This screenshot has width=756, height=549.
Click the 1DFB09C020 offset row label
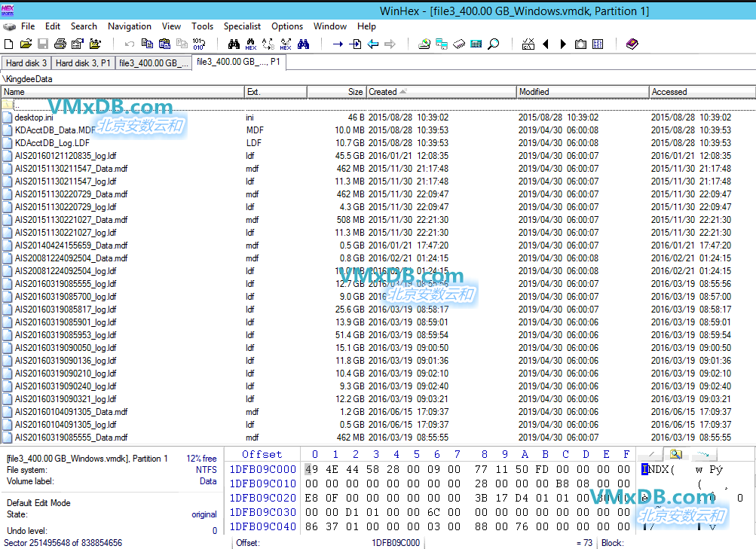click(263, 498)
